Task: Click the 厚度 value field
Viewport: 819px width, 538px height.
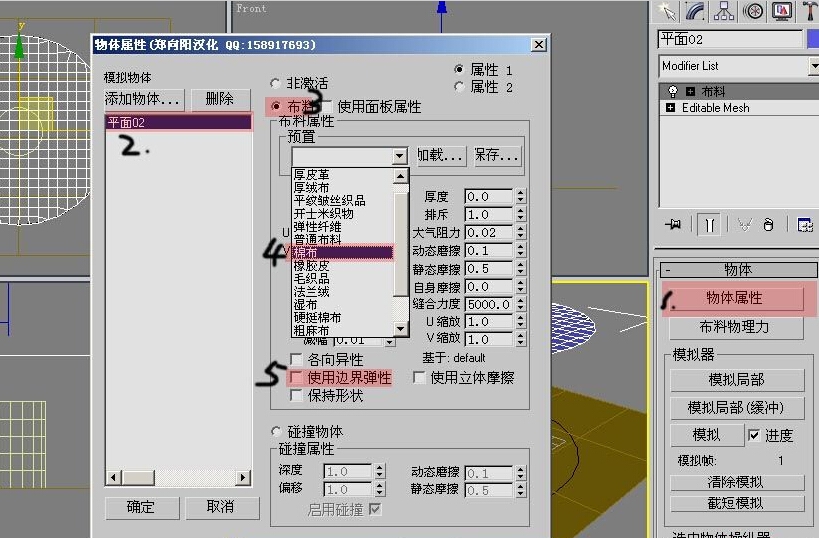Action: click(x=489, y=196)
